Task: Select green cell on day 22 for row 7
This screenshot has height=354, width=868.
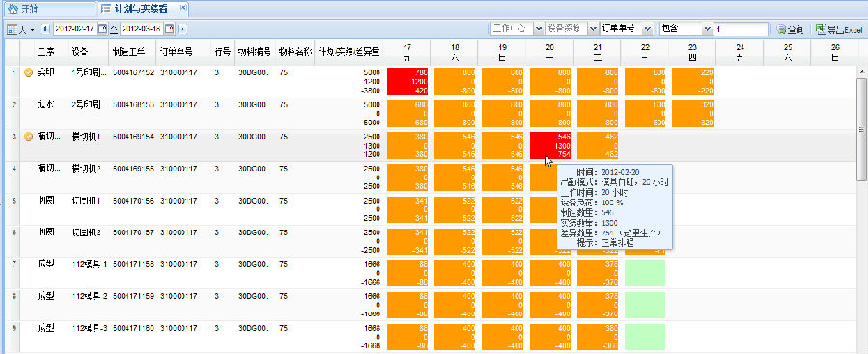Action: point(645,273)
